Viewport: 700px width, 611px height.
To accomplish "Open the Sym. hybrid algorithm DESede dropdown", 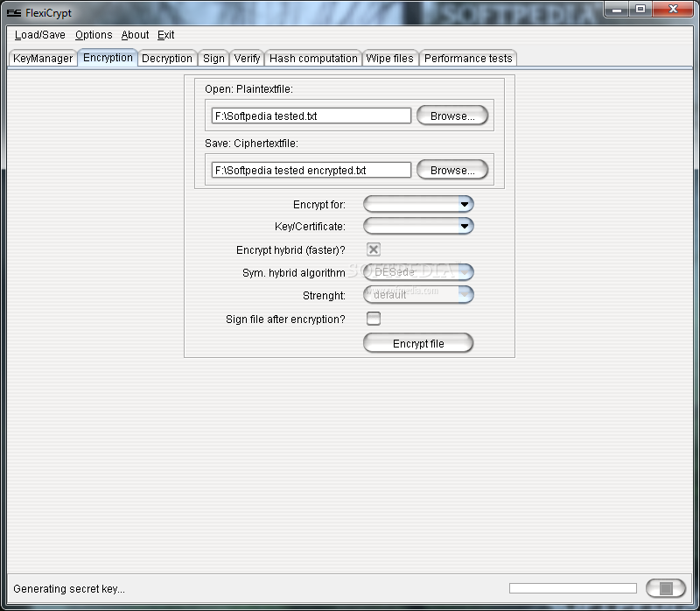I will (x=418, y=271).
